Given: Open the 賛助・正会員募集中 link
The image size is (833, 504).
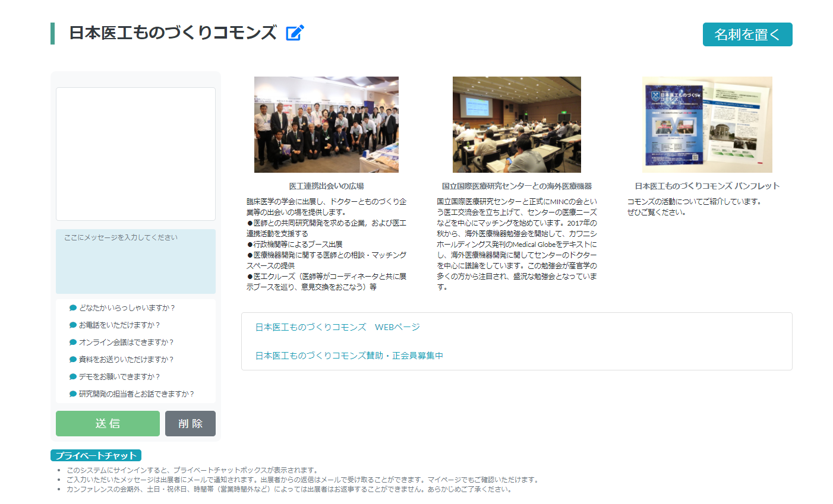Looking at the screenshot, I should [x=349, y=356].
